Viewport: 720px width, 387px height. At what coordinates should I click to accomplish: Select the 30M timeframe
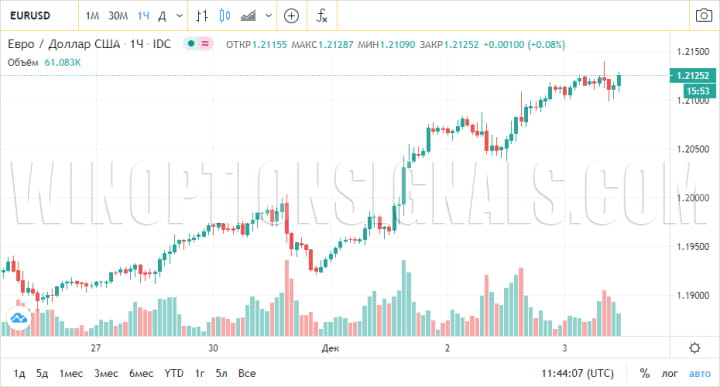(118, 16)
